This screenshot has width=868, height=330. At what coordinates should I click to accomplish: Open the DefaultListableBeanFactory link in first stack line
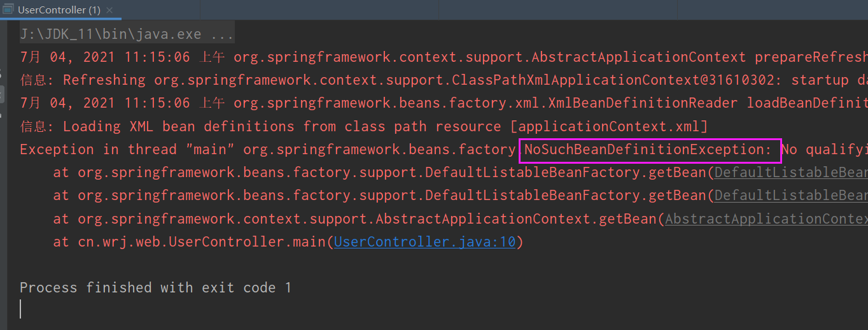click(x=790, y=173)
